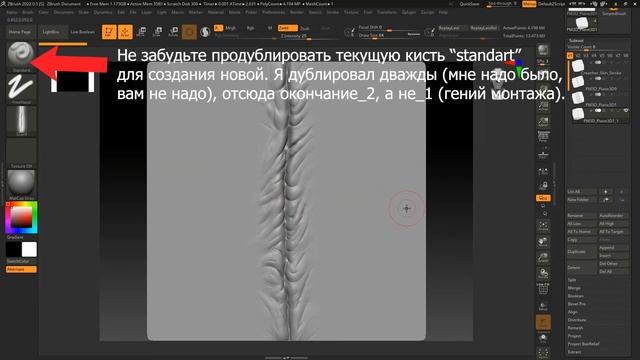Activate Draw mode button
The height and width of the screenshot is (360, 640).
coord(125,32)
